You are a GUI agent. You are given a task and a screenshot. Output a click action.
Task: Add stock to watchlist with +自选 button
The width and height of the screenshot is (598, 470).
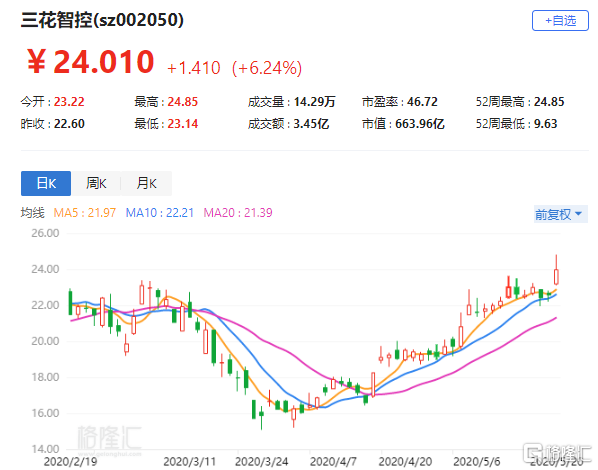pyautogui.click(x=560, y=21)
